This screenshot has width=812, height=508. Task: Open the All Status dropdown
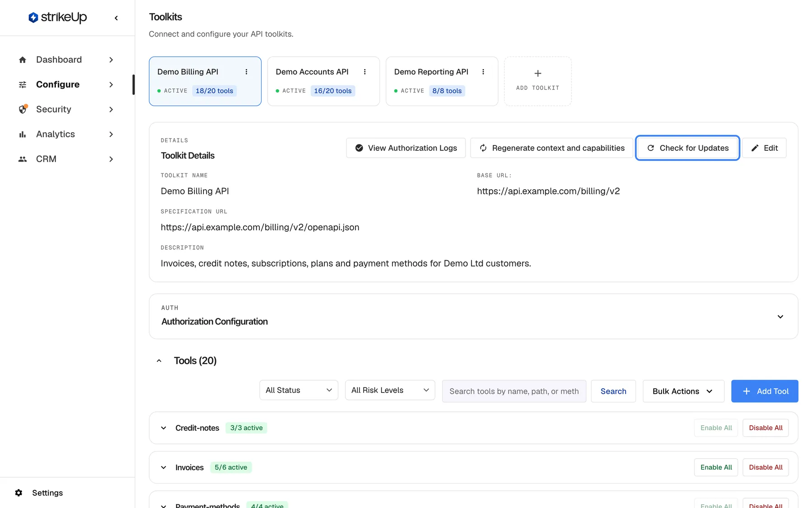[299, 390]
